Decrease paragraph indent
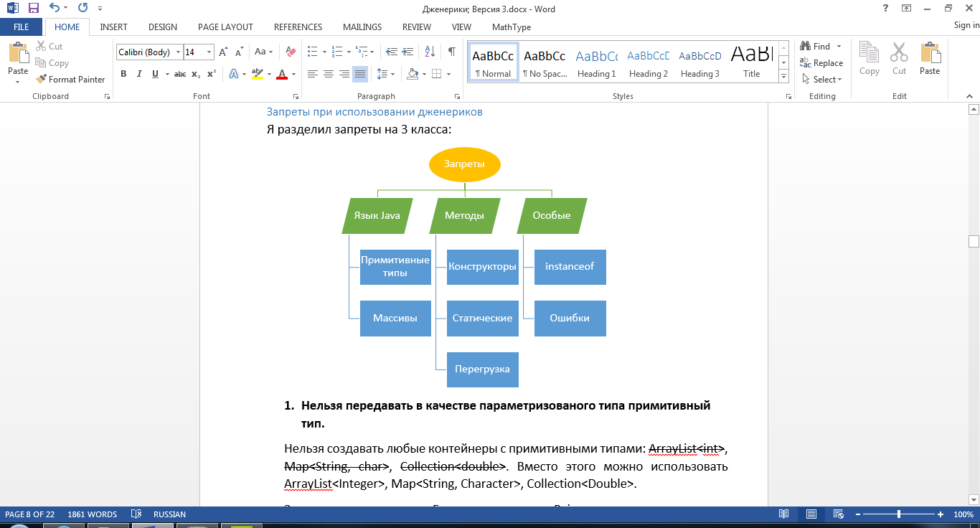980x528 pixels. [x=392, y=52]
